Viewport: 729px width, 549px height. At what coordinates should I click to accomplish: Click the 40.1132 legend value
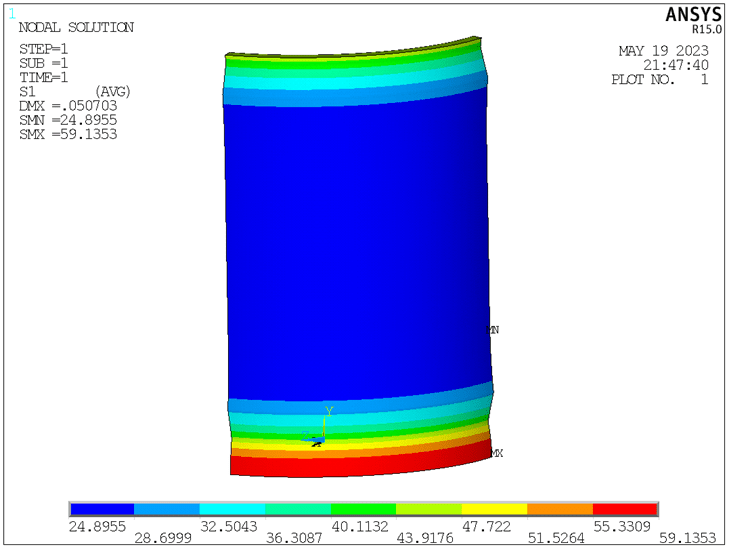click(364, 525)
